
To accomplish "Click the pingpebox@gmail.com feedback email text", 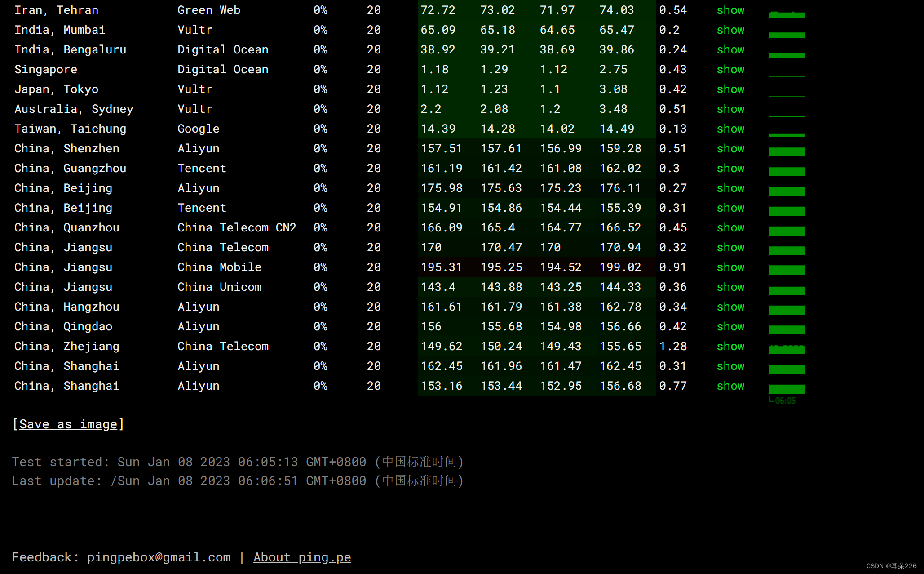I will point(159,557).
